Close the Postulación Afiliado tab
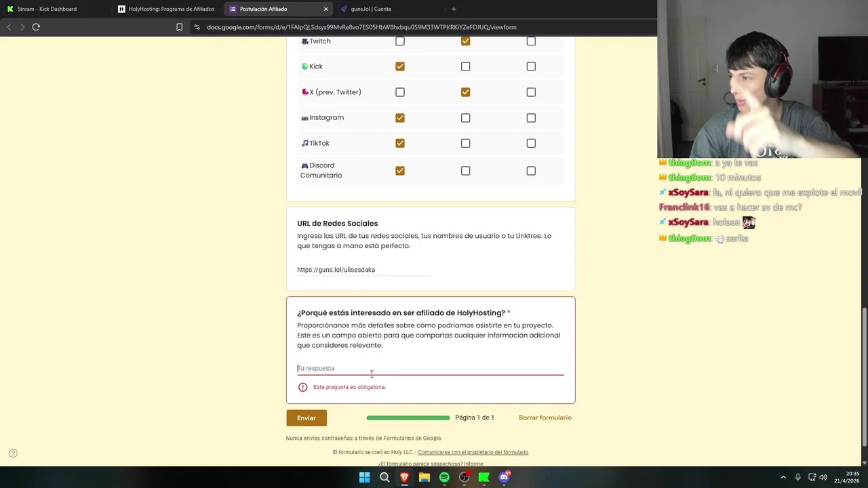Image resolution: width=868 pixels, height=488 pixels. (325, 9)
